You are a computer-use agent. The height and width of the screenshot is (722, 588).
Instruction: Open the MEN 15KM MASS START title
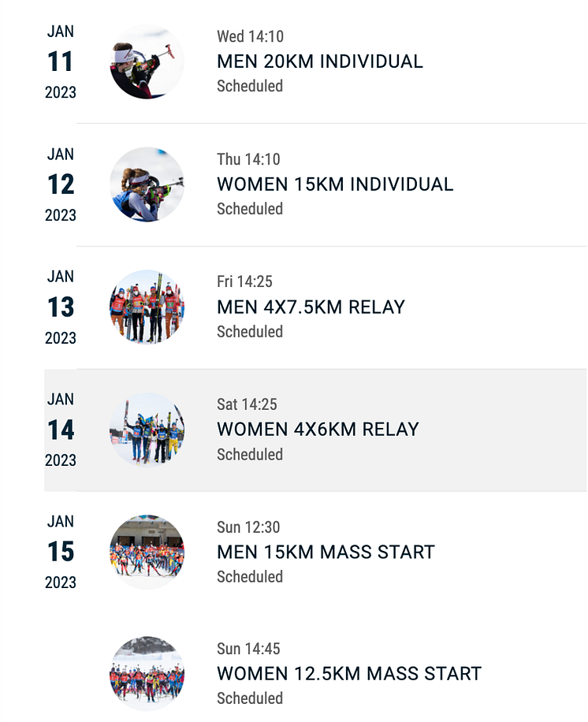pos(326,552)
